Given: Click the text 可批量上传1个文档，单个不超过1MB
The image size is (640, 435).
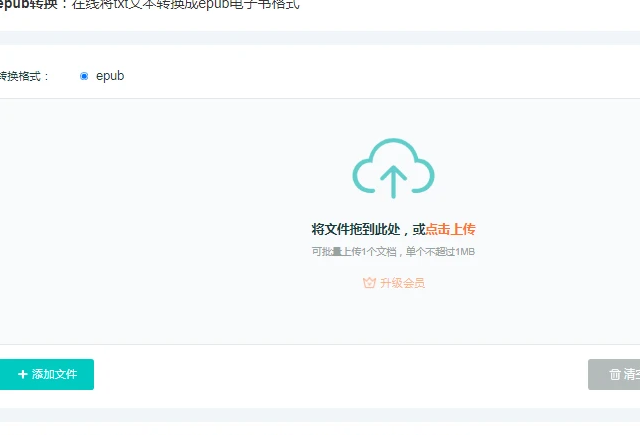Looking at the screenshot, I should 393,252.
